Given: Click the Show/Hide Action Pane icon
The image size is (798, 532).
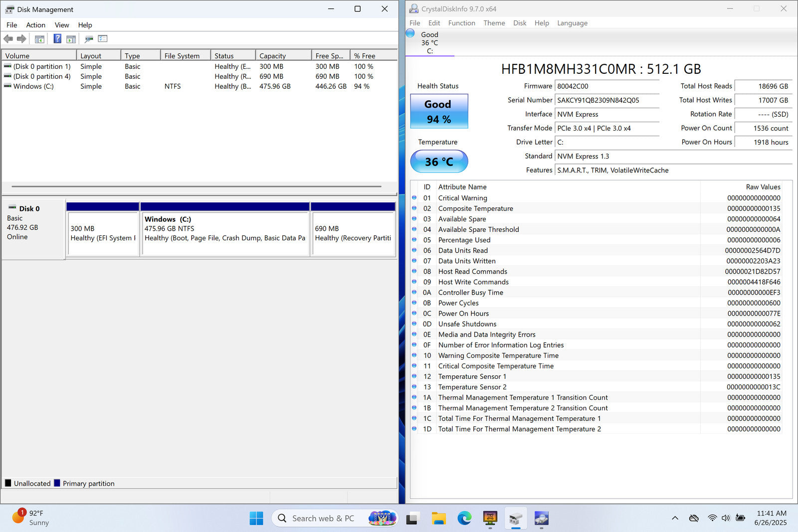Looking at the screenshot, I should 71,39.
